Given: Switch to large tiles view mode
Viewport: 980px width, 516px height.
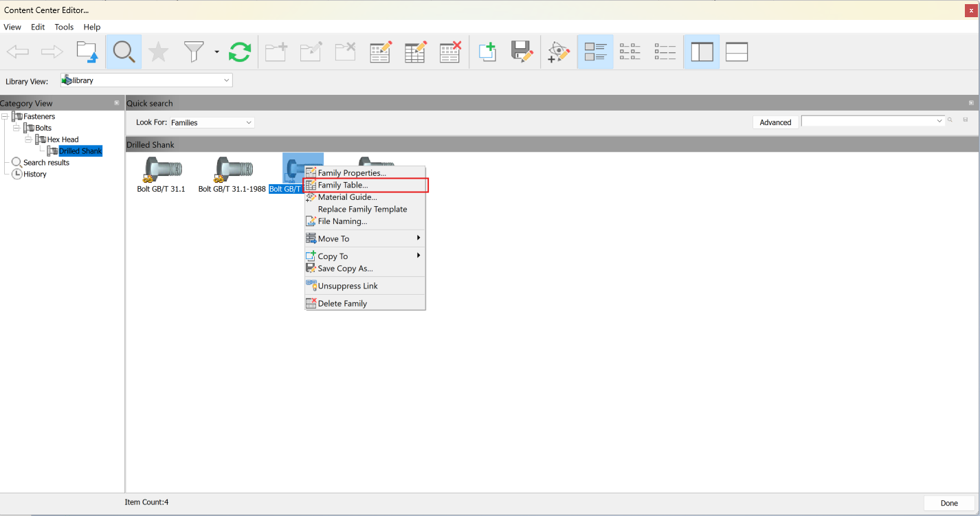Looking at the screenshot, I should tap(595, 52).
